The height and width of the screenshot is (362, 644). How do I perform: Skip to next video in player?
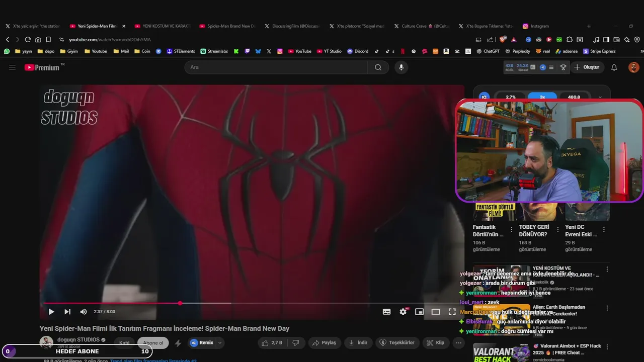67,312
